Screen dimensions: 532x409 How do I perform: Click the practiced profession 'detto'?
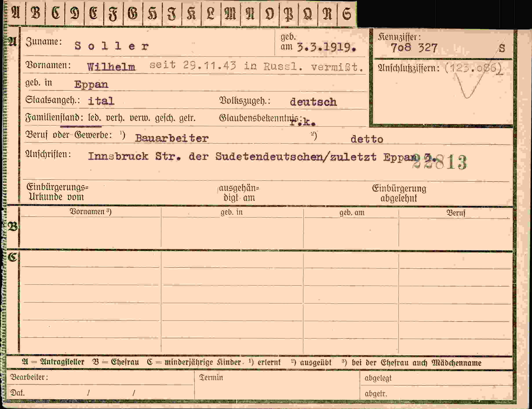click(x=367, y=139)
